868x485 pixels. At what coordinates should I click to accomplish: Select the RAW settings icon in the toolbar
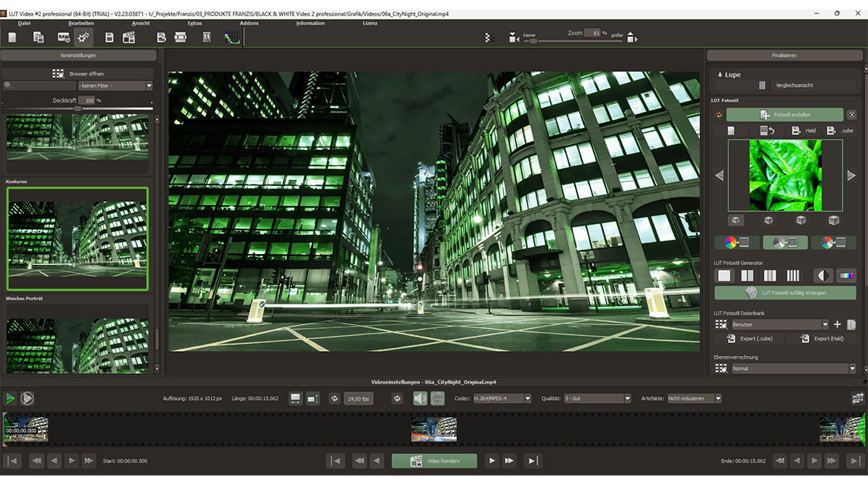tap(62, 37)
